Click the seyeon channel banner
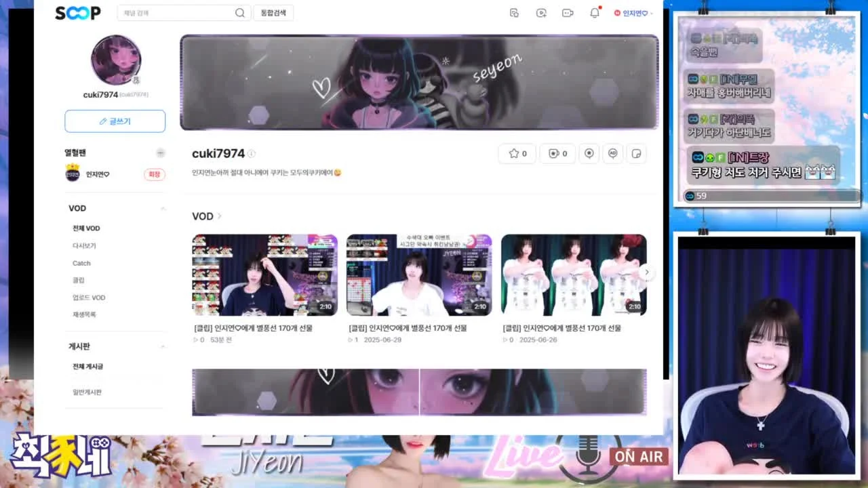The width and height of the screenshot is (868, 488). (x=419, y=82)
